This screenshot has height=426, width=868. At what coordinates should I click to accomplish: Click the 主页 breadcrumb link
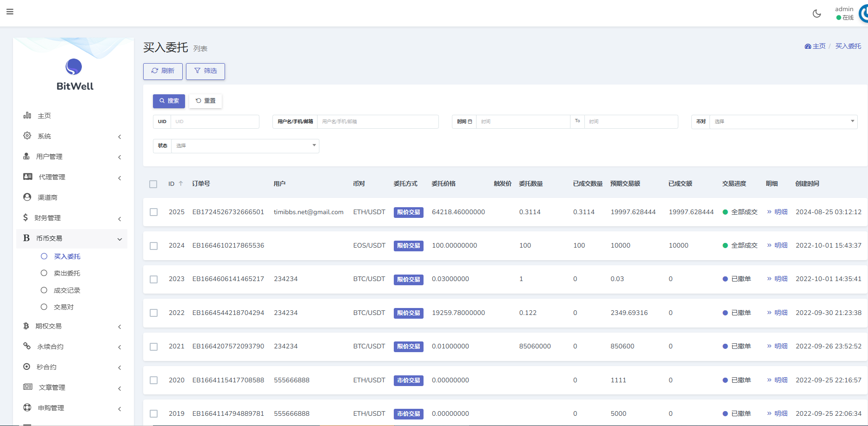819,46
